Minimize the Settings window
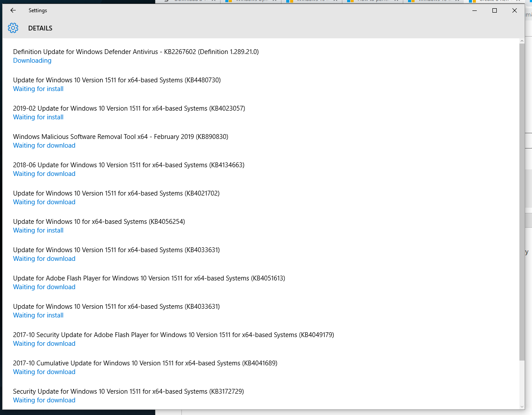This screenshot has width=532, height=415. [475, 10]
